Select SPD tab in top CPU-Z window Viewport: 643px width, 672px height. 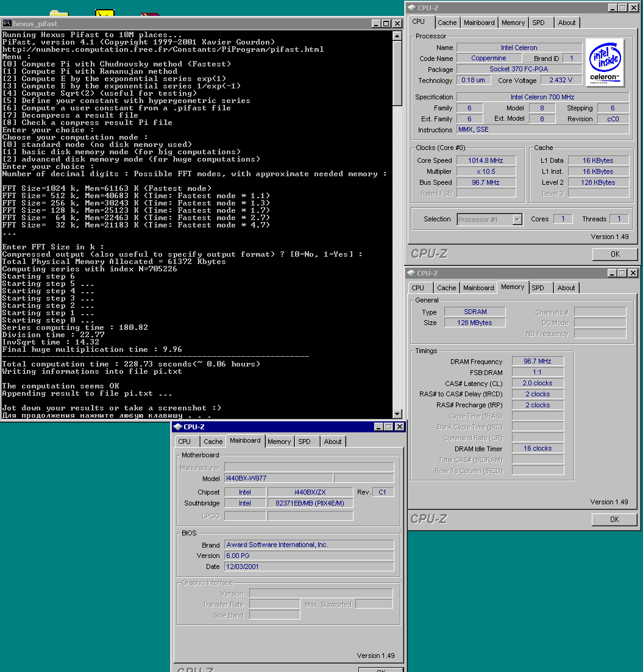tap(539, 23)
